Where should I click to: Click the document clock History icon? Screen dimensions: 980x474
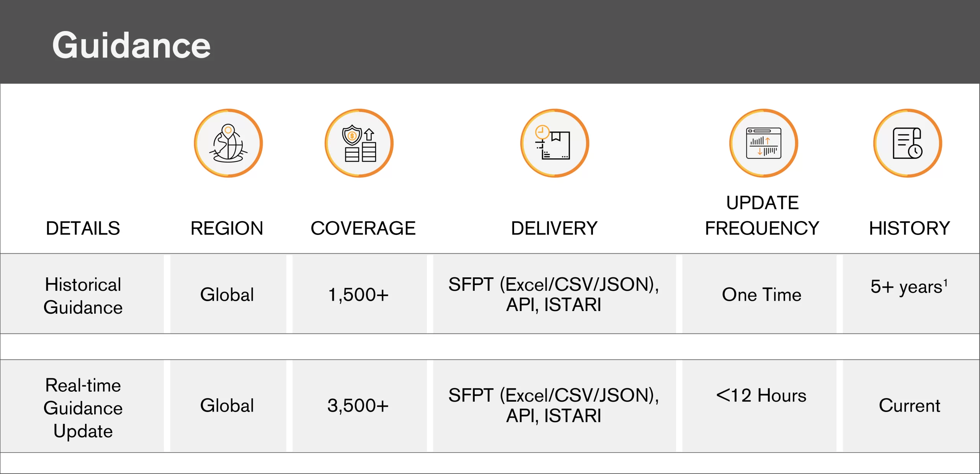(907, 143)
